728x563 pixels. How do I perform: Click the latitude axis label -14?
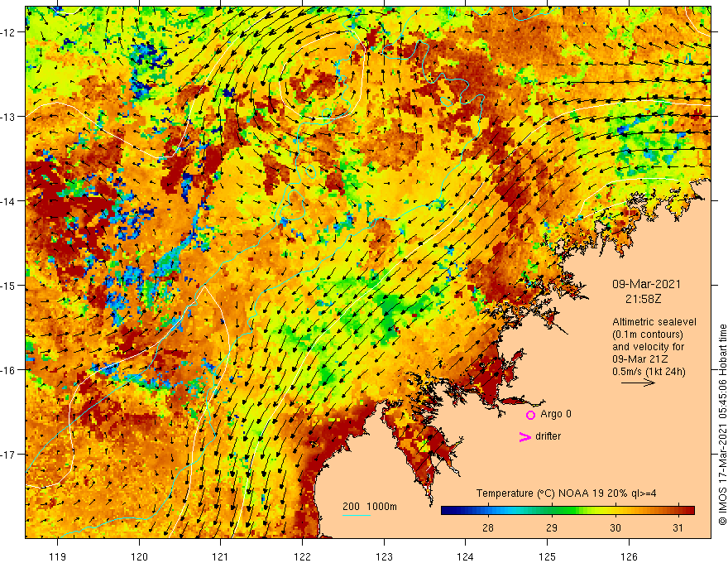8,201
